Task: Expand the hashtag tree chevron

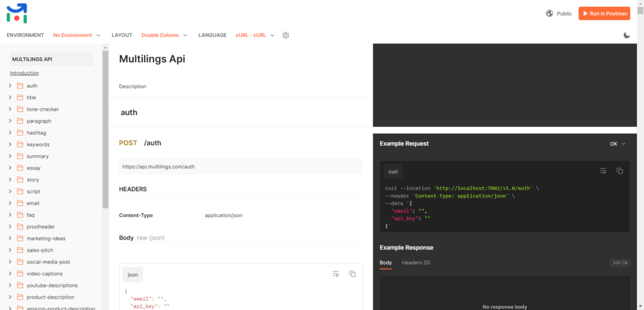Action: tap(10, 133)
